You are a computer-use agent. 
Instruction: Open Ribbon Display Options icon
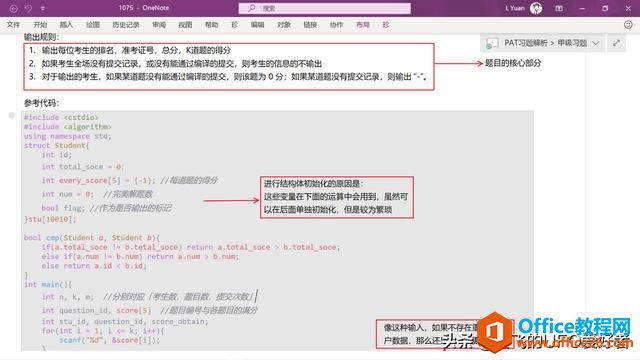[559, 8]
